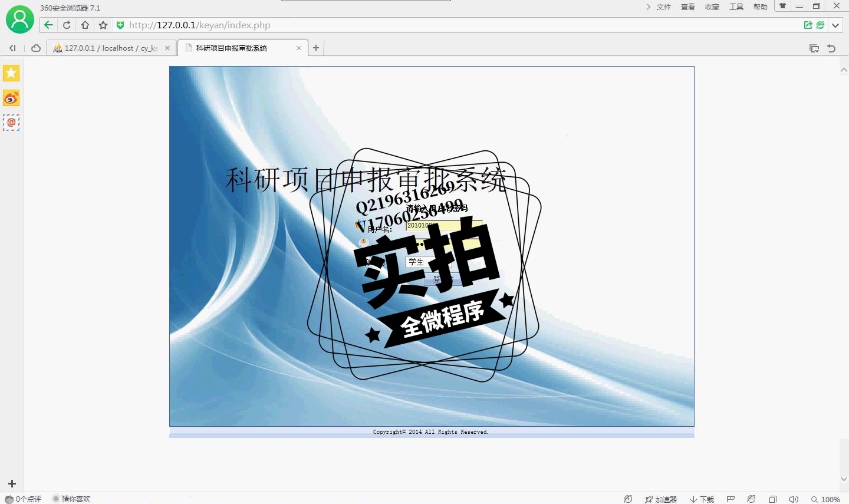Open favorites star in the sidebar
Image resolution: width=849 pixels, height=504 pixels.
point(11,73)
